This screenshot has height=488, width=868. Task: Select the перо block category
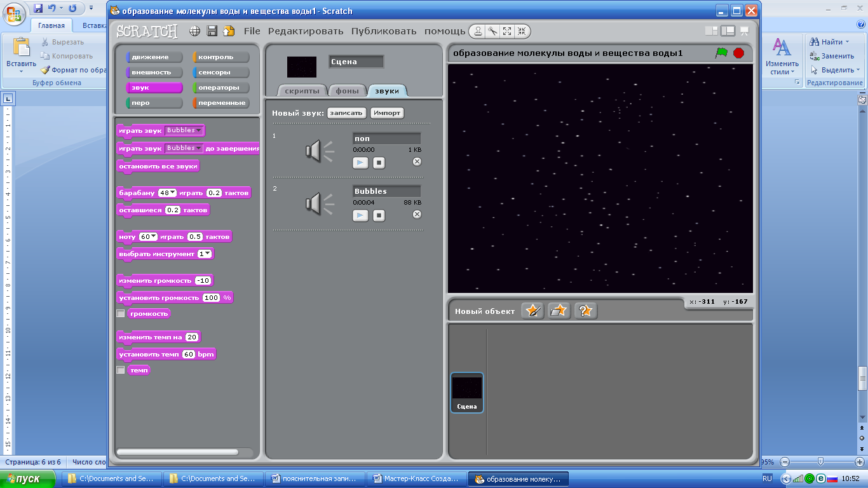(154, 103)
